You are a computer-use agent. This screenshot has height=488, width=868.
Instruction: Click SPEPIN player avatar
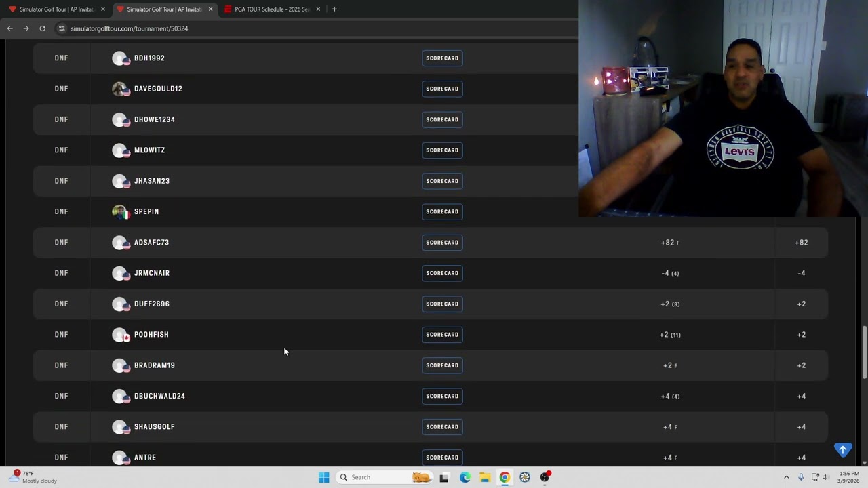pyautogui.click(x=120, y=211)
